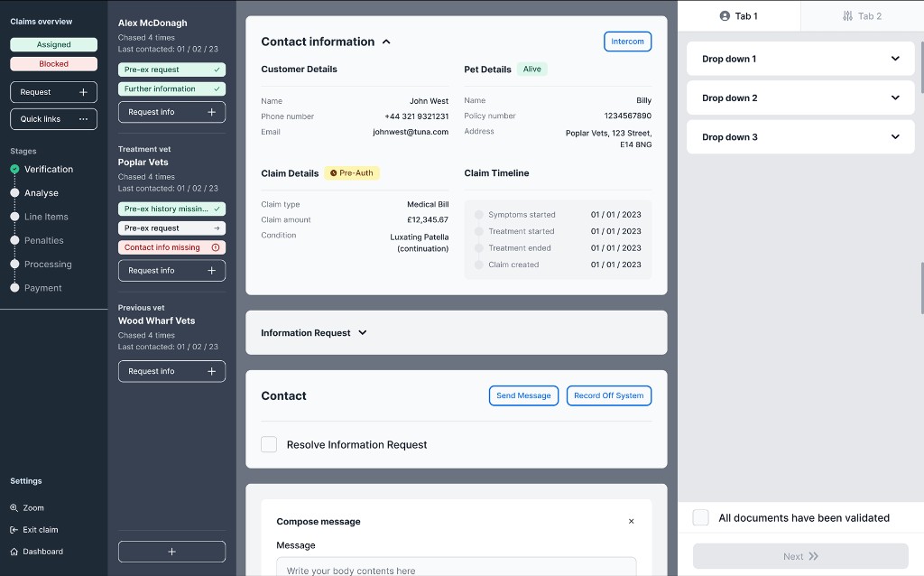Click the email johnwest@tuna.com
This screenshot has width=924, height=576.
(411, 132)
